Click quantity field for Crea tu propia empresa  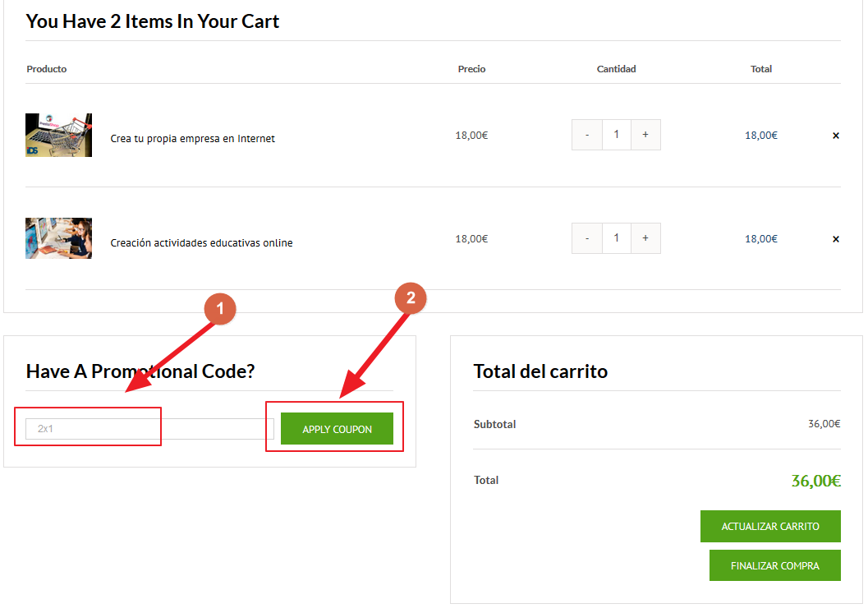click(x=616, y=135)
